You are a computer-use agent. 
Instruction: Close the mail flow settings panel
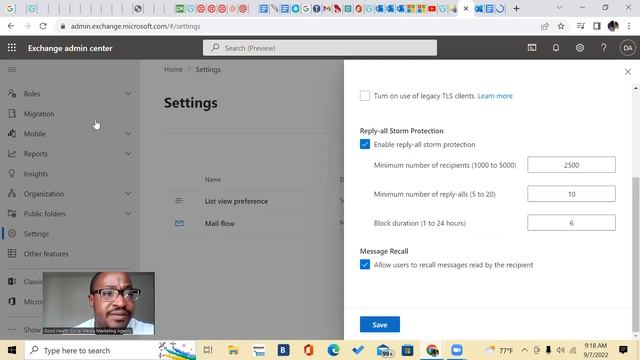[628, 72]
